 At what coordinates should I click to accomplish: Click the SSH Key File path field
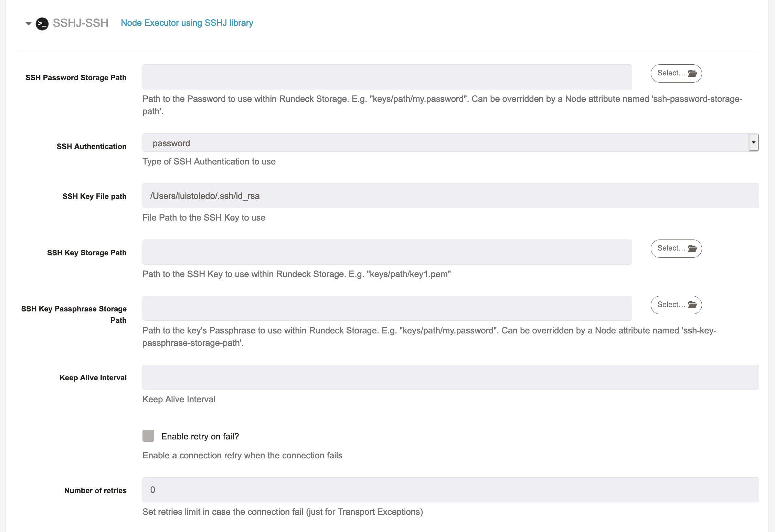[x=450, y=196]
